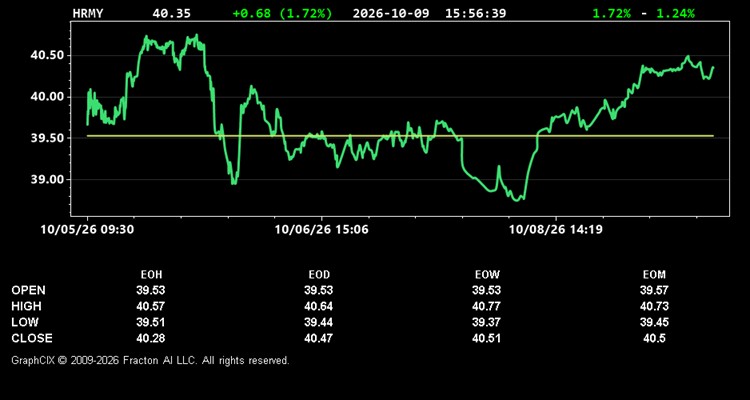Click the green +0.68 (1.72%) change value
Screen dimensions: 750x400
point(282,13)
